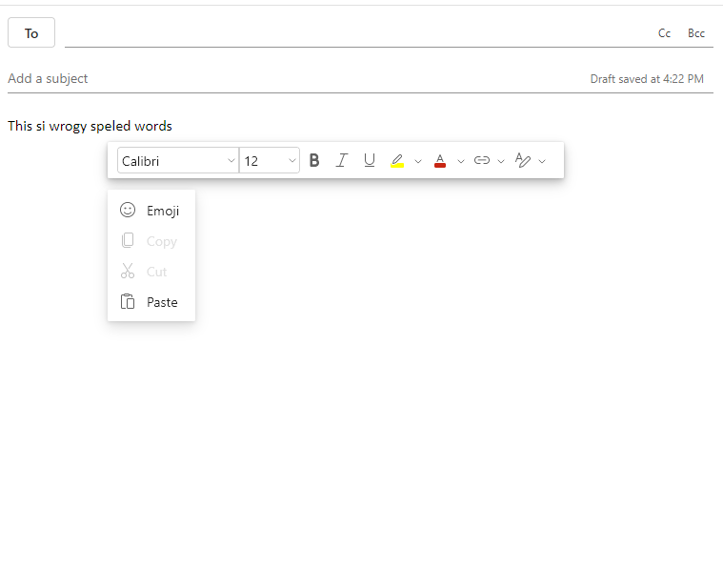Expand link options dropdown arrow
Screen dimensions: 723x588
tap(501, 161)
